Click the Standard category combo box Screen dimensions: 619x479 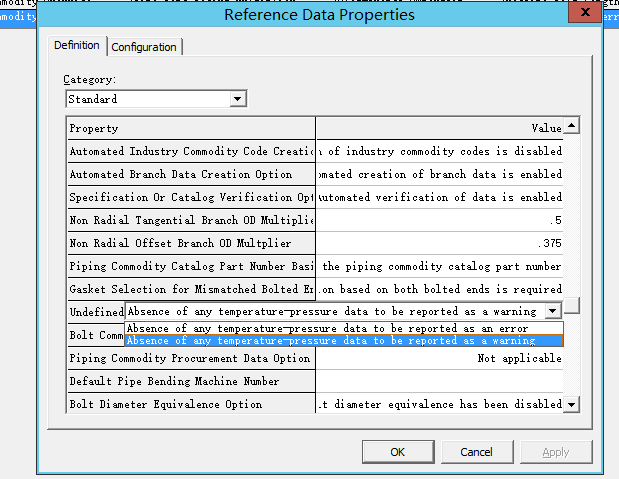[x=156, y=99]
